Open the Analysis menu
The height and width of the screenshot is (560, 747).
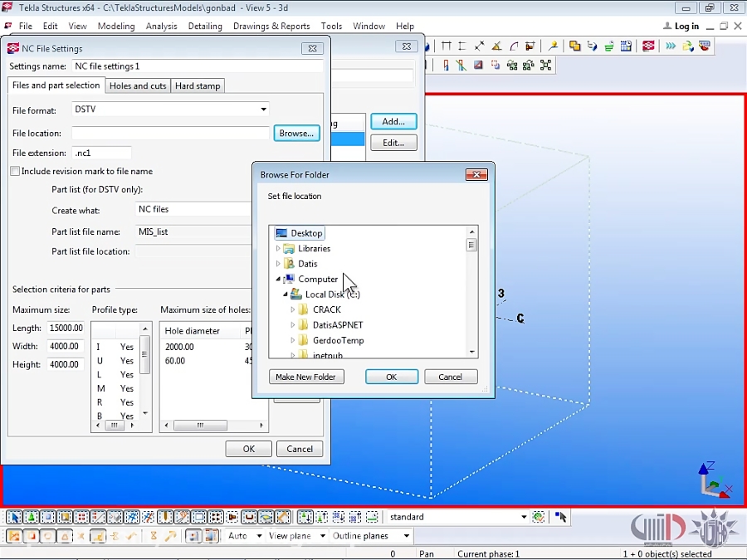[x=162, y=27]
